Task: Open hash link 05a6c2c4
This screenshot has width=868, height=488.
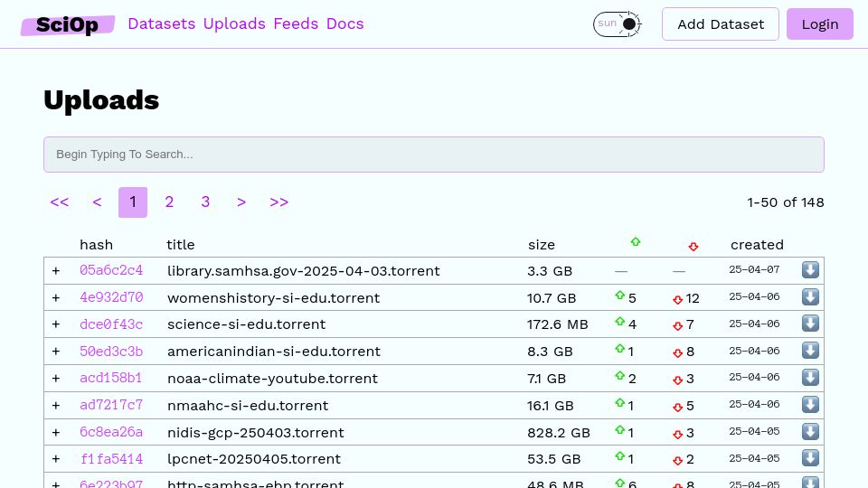Action: [111, 270]
